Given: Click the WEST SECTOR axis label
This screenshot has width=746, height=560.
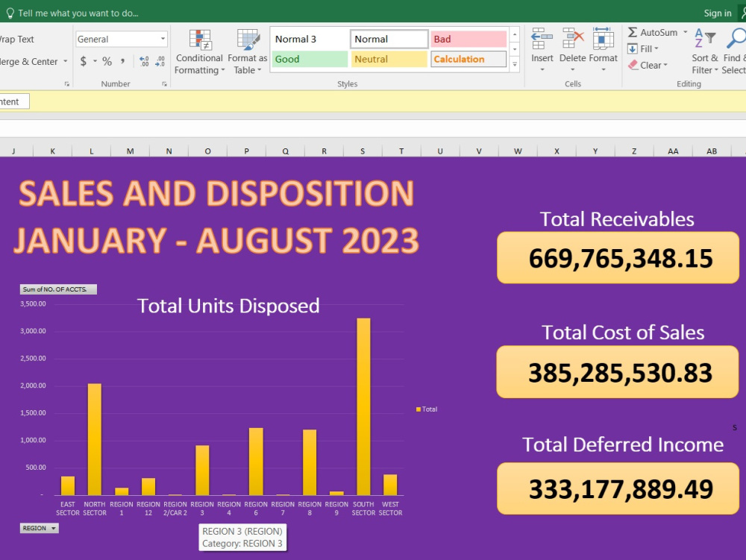Looking at the screenshot, I should [391, 509].
